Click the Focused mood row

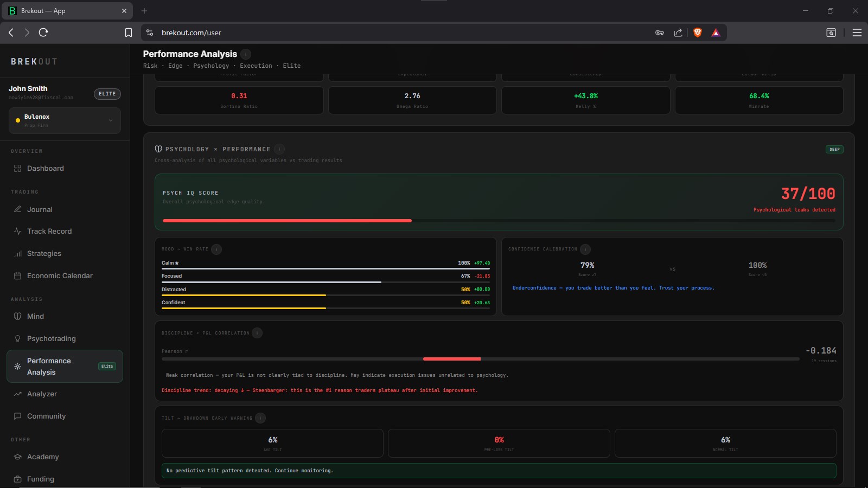(325, 278)
